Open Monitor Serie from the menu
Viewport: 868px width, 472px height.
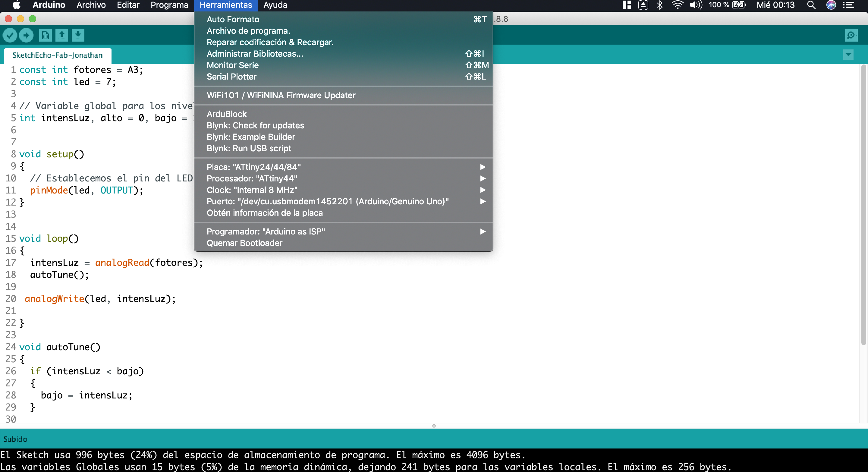(x=343, y=65)
